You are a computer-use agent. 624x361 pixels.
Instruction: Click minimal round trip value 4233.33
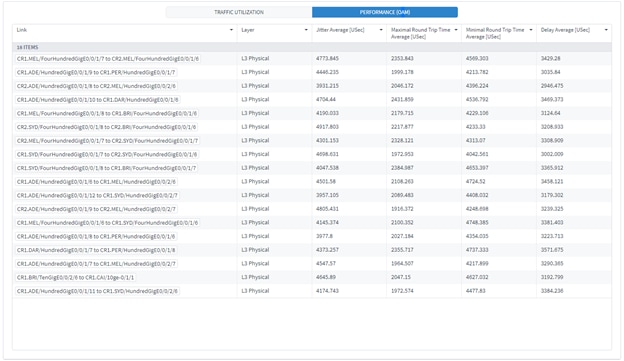click(x=476, y=127)
